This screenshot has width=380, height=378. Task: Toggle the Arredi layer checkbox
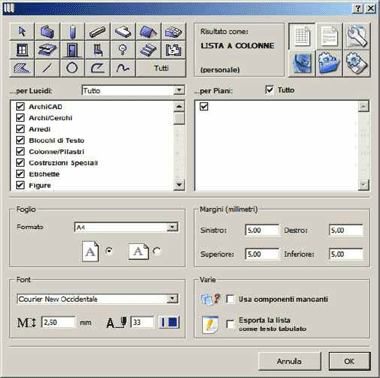(20, 129)
